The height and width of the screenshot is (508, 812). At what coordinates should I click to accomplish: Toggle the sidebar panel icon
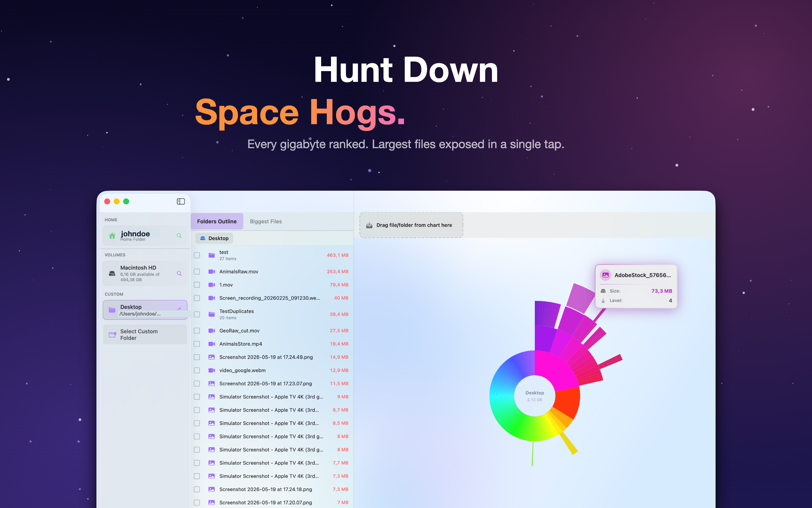click(x=181, y=201)
